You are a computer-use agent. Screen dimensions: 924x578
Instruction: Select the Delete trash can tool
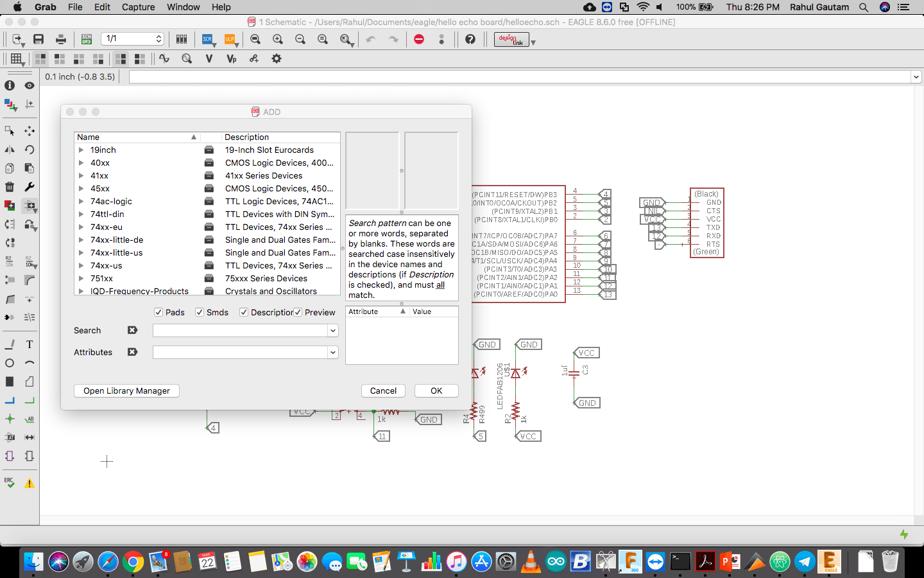point(10,187)
